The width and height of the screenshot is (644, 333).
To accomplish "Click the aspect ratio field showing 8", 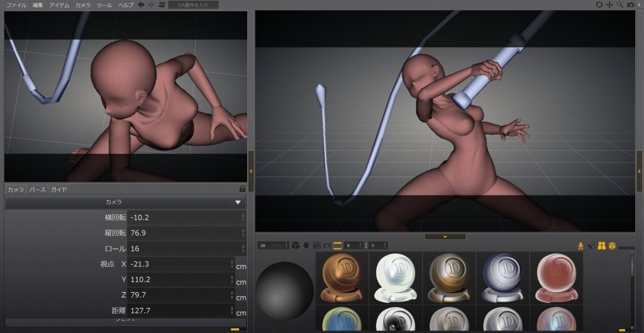I will coord(354,246).
